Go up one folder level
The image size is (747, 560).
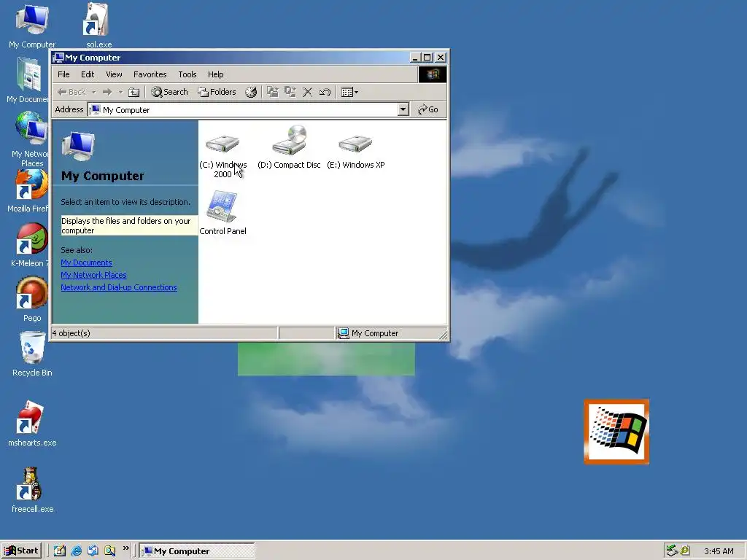pyautogui.click(x=134, y=92)
